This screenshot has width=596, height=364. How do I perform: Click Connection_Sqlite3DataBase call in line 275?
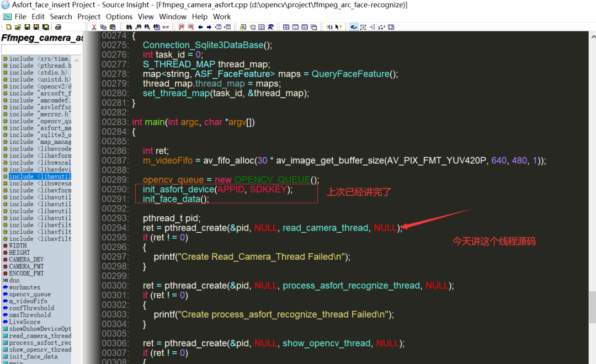click(x=203, y=45)
